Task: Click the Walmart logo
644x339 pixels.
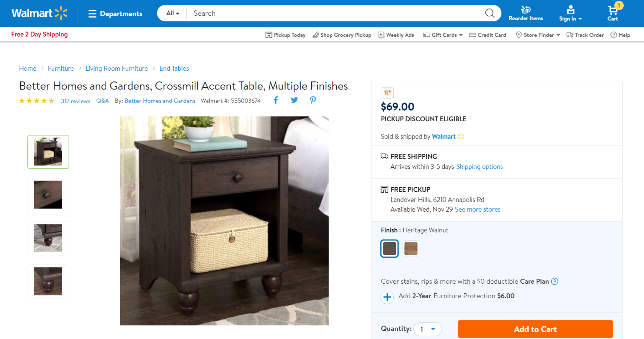Action: 39,13
